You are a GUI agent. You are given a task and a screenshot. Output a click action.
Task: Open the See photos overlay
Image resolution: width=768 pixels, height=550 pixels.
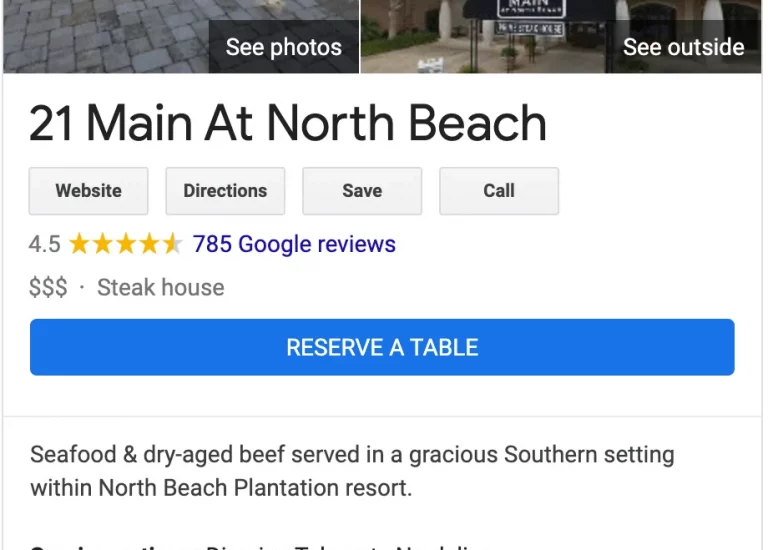[283, 47]
